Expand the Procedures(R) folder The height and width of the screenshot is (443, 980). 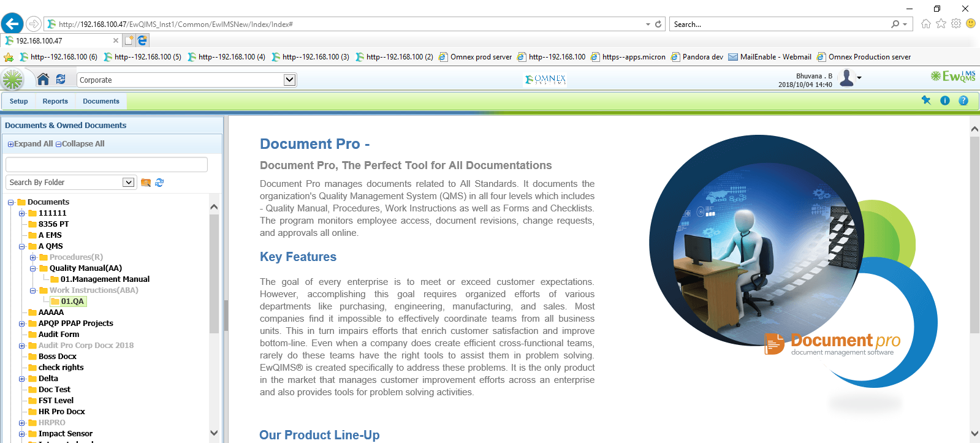[x=32, y=257]
